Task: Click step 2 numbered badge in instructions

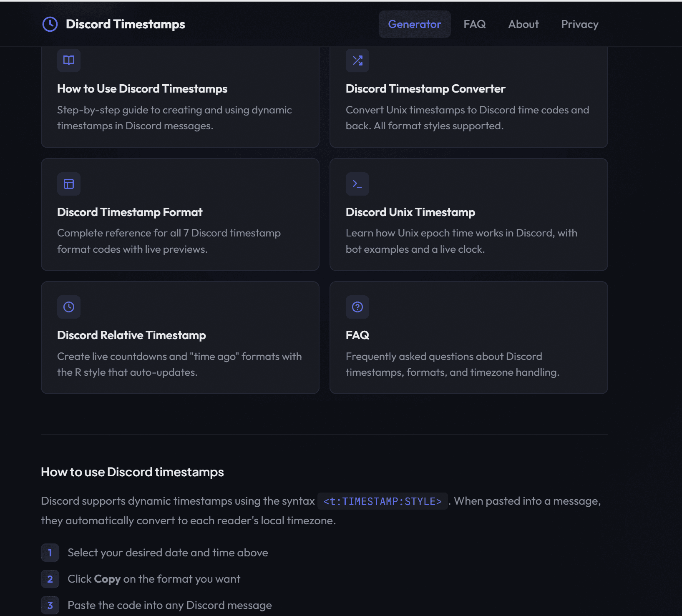Action: [x=50, y=579]
